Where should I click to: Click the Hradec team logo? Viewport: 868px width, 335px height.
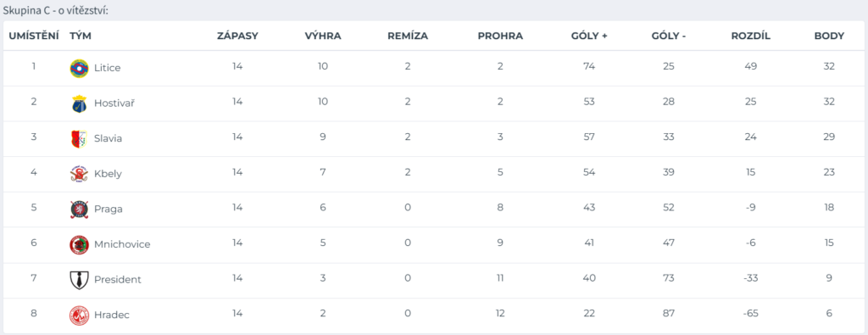(79, 315)
